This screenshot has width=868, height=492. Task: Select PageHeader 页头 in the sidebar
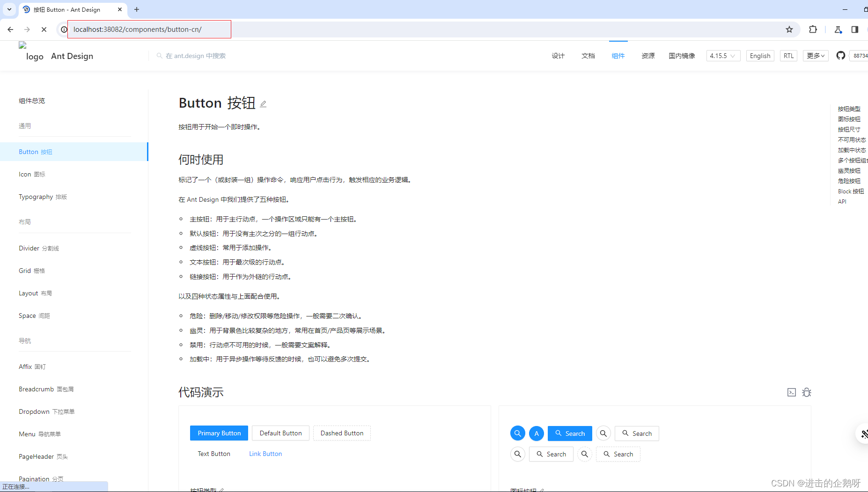74,456
